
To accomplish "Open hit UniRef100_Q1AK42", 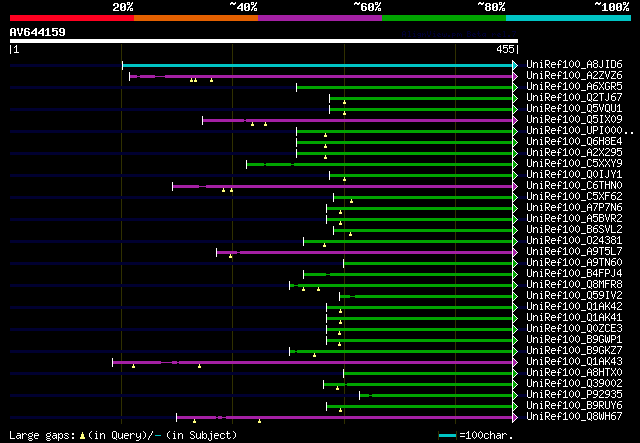I will click(x=574, y=307).
